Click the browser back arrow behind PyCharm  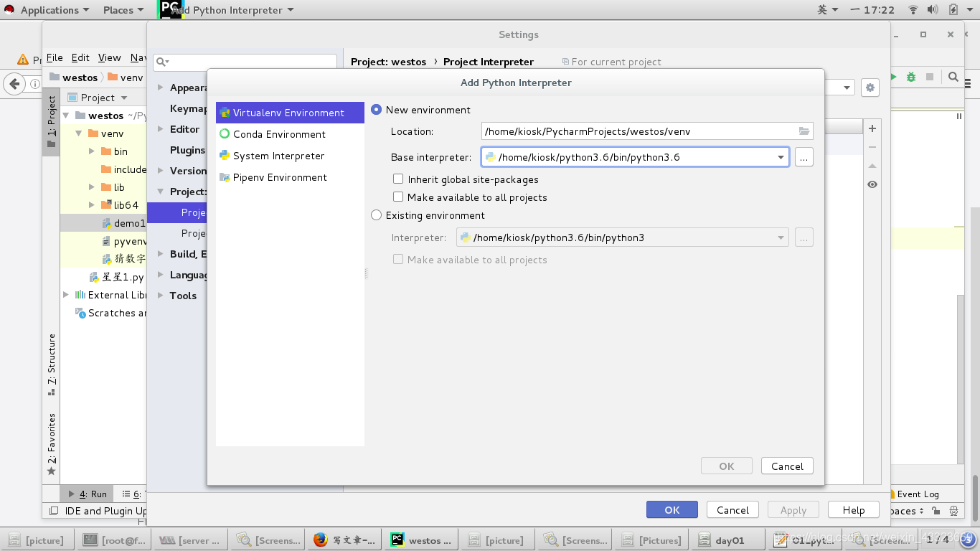(x=14, y=84)
